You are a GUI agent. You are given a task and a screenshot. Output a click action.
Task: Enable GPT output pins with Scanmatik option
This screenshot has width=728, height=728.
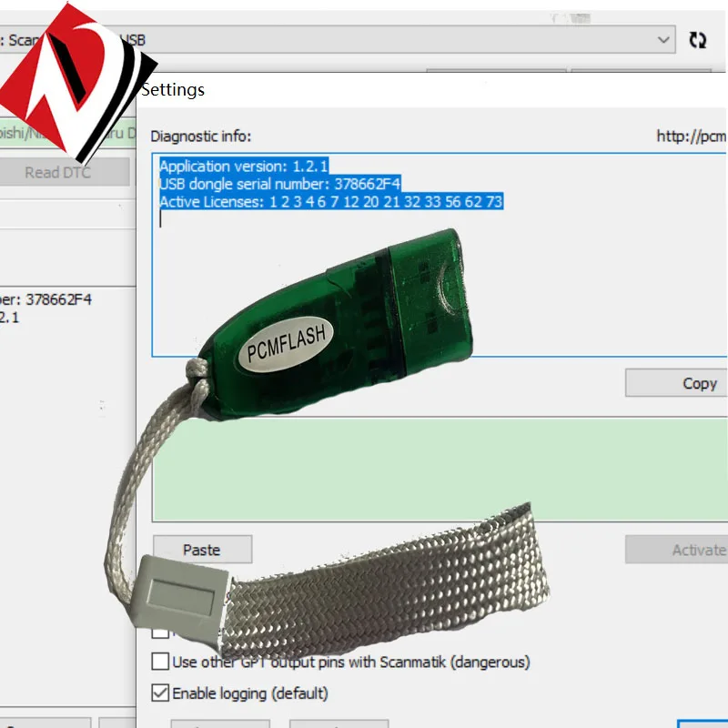click(x=160, y=662)
